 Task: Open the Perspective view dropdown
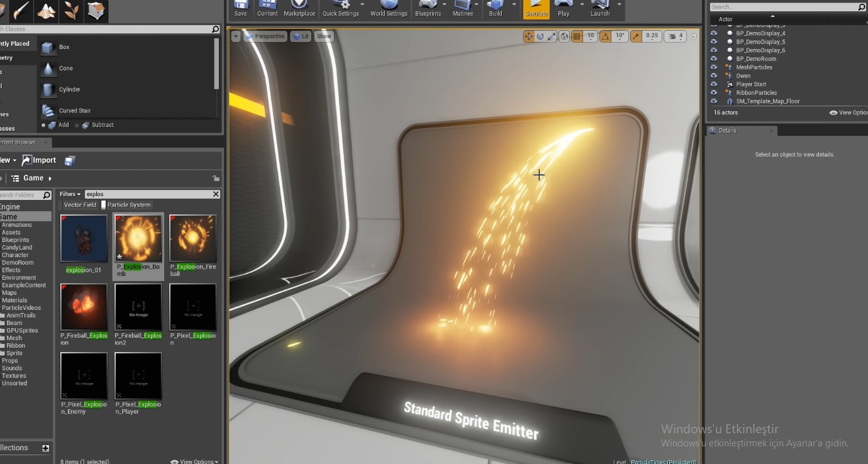tap(264, 36)
